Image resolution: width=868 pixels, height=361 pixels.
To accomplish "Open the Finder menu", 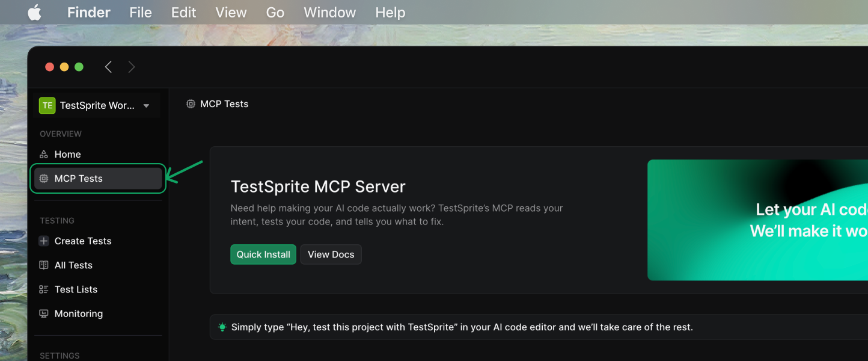I will click(x=89, y=13).
